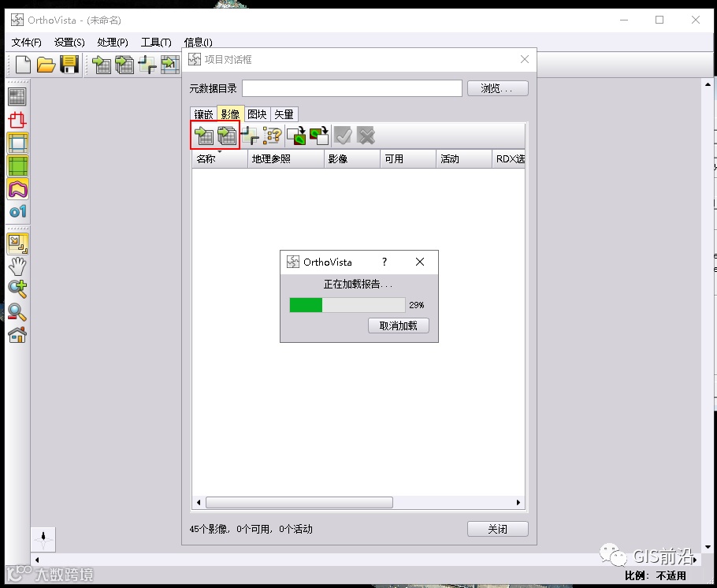The image size is (717, 588).
Task: Click the blue 'o1' labels icon
Action: coord(17,211)
